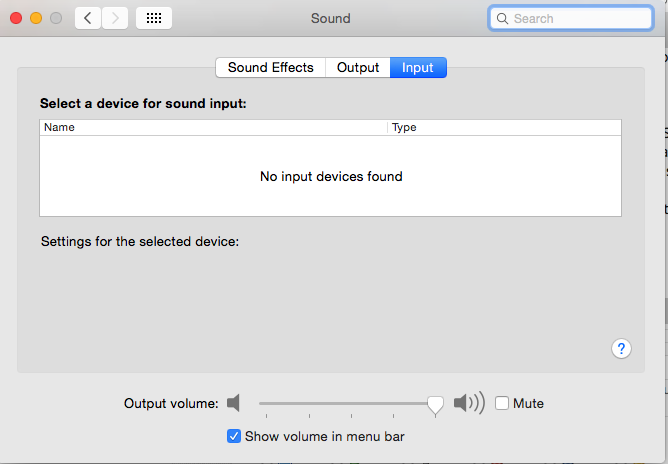Screen dimensions: 668x464
Task: Uncheck Show volume in menu bar
Action: pos(233,436)
